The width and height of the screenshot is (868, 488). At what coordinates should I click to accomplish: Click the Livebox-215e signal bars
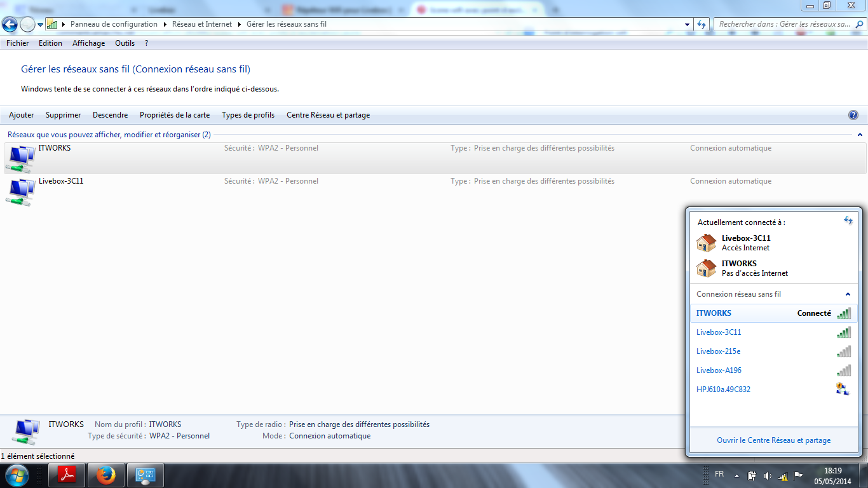tap(844, 351)
